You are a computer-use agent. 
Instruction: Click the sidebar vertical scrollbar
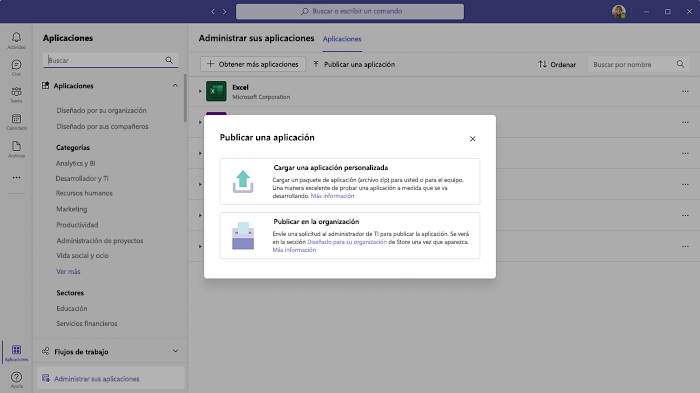pyautogui.click(x=185, y=98)
